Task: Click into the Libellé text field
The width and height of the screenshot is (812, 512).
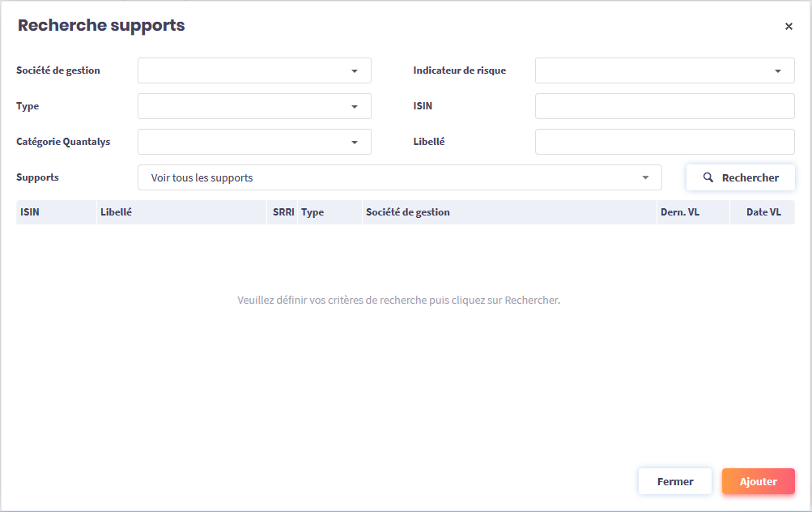Action: coord(665,142)
